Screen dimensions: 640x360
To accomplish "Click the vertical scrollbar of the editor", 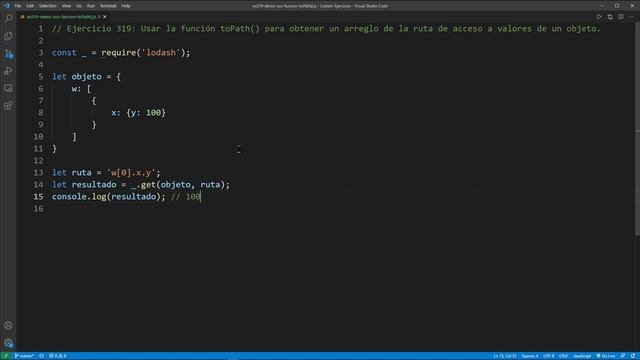I will point(637,128).
